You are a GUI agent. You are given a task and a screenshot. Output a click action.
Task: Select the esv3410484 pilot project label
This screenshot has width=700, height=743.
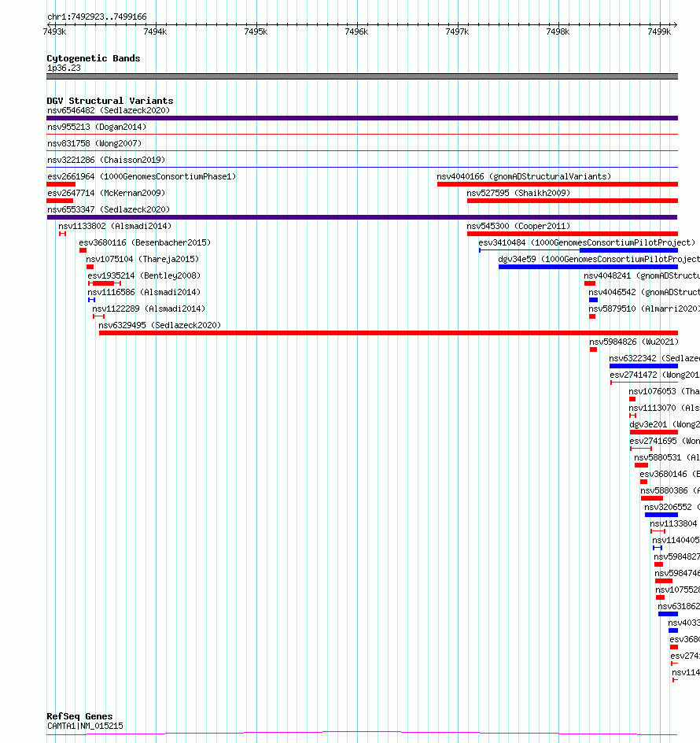[x=587, y=242]
